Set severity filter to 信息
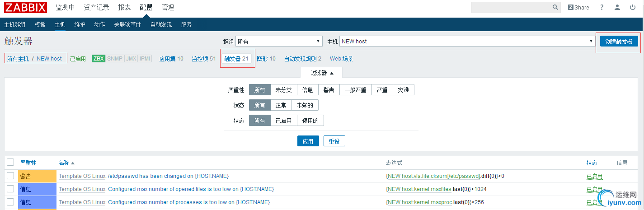Screen dimensions: 644x210 [x=308, y=90]
